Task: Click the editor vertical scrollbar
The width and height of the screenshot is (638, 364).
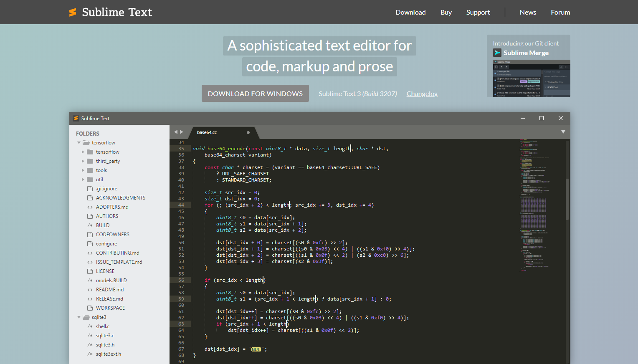Action: click(567, 200)
